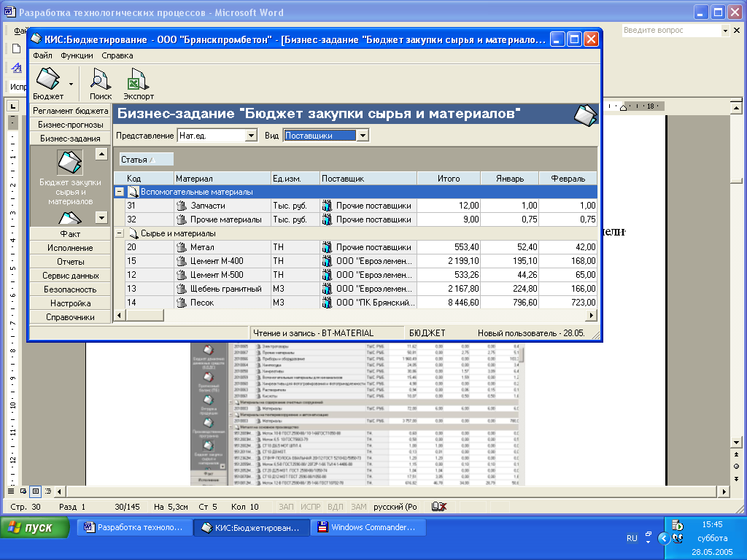747x560 pixels.
Task: Open the Исполнение sidebar section
Action: (x=70, y=248)
